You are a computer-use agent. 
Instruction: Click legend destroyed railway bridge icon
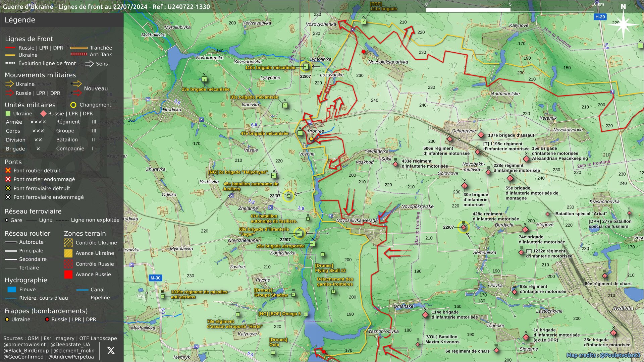click(8, 188)
